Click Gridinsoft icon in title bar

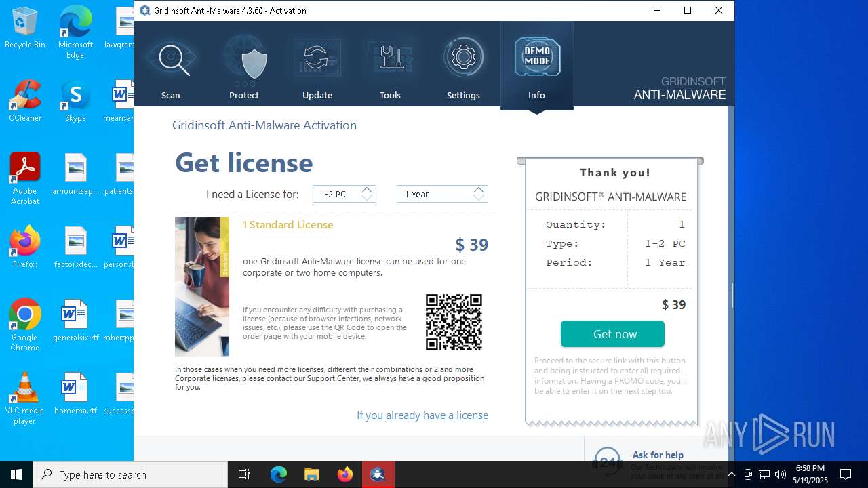[144, 10]
